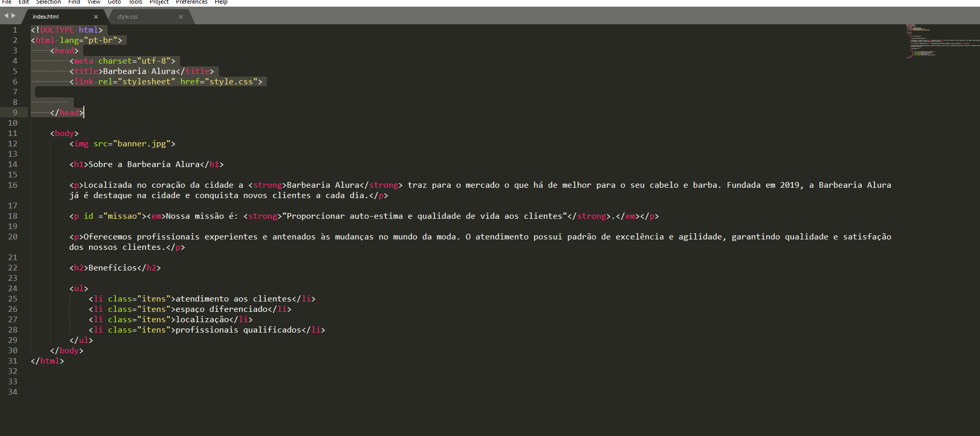The width and height of the screenshot is (980, 436).
Task: Click line number 1 in gutter
Action: pos(15,30)
